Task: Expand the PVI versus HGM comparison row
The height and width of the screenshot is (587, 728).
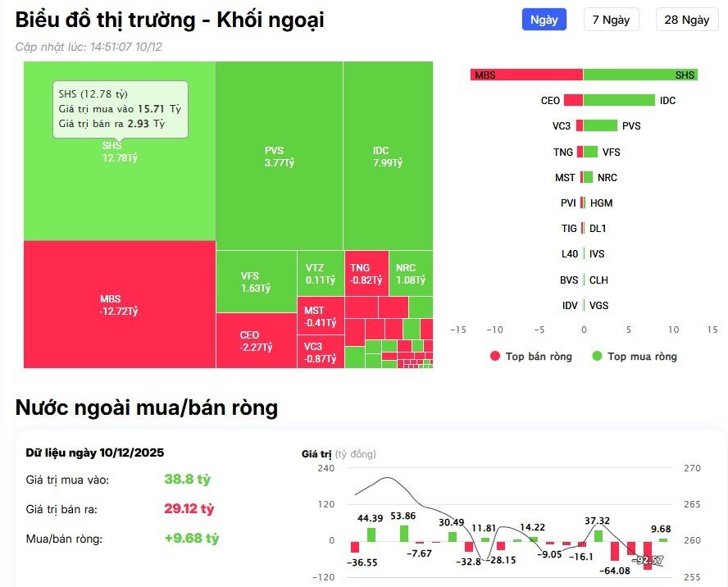Action: [585, 202]
